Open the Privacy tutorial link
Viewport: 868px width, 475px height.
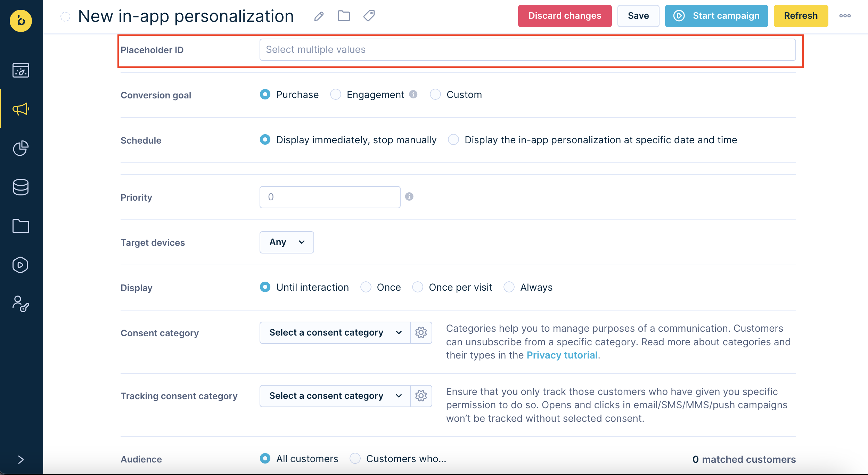pos(562,355)
